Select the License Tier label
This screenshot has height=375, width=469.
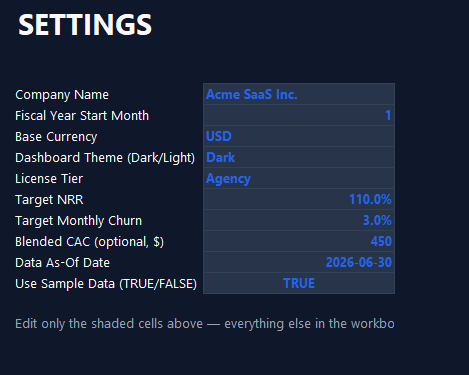pos(49,179)
